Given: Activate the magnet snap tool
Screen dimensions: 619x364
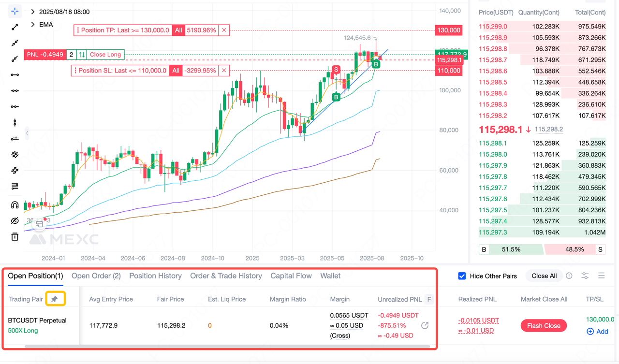Looking at the screenshot, I should tap(15, 205).
